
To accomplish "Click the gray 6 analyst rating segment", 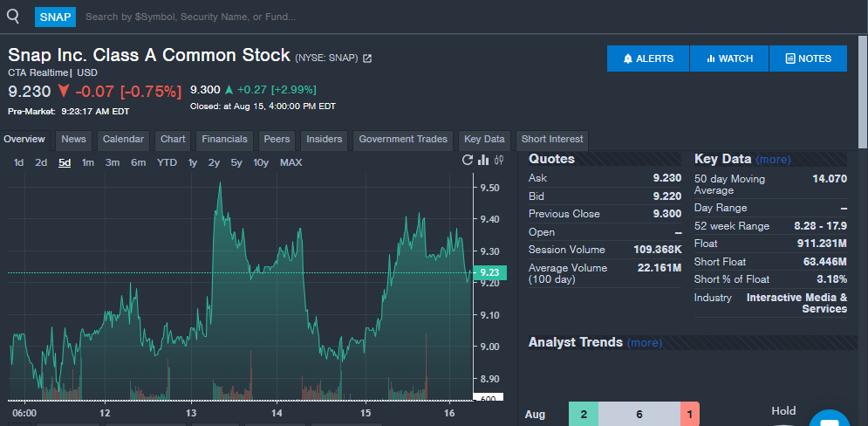I will (639, 414).
